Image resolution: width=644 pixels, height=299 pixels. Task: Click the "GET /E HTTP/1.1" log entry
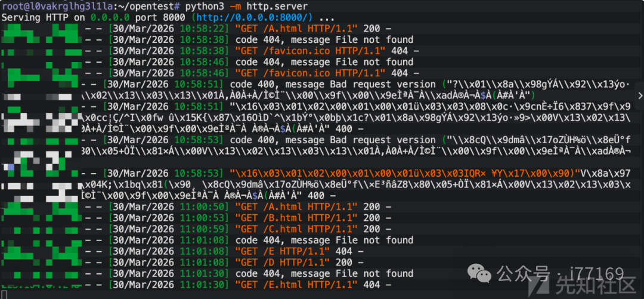point(282,252)
